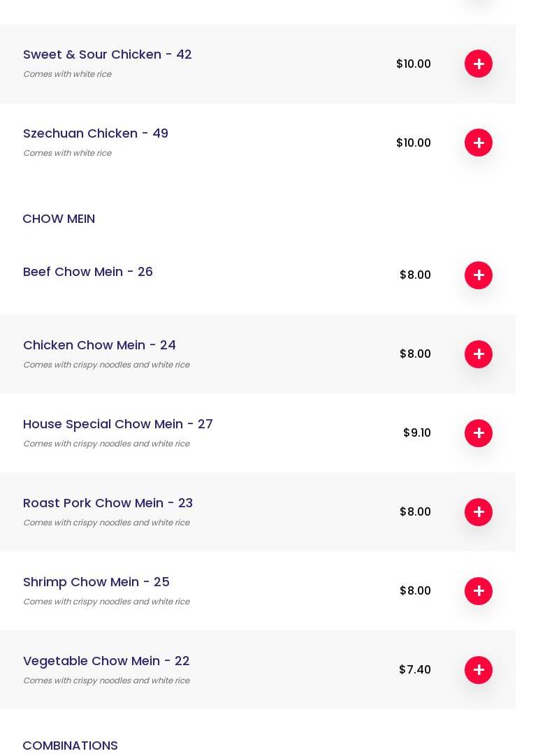This screenshot has height=756, width=538.
Task: Click the $7.40 Vegetable Chow Mein price
Action: [414, 670]
